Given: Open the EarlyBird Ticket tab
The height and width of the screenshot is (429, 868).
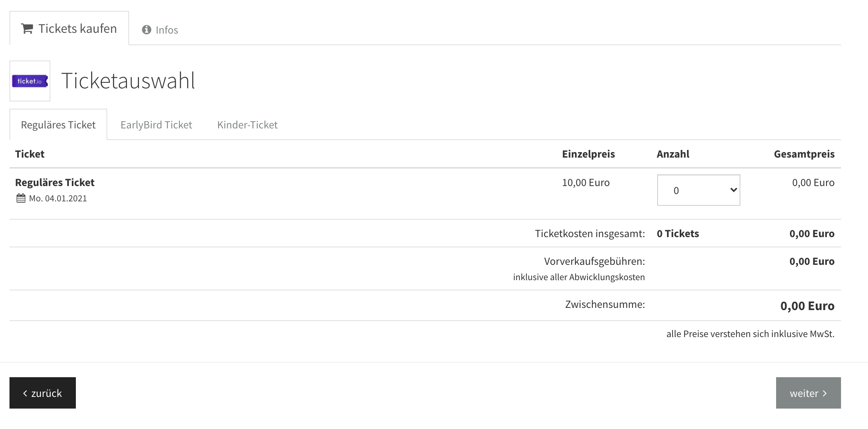Looking at the screenshot, I should [156, 125].
